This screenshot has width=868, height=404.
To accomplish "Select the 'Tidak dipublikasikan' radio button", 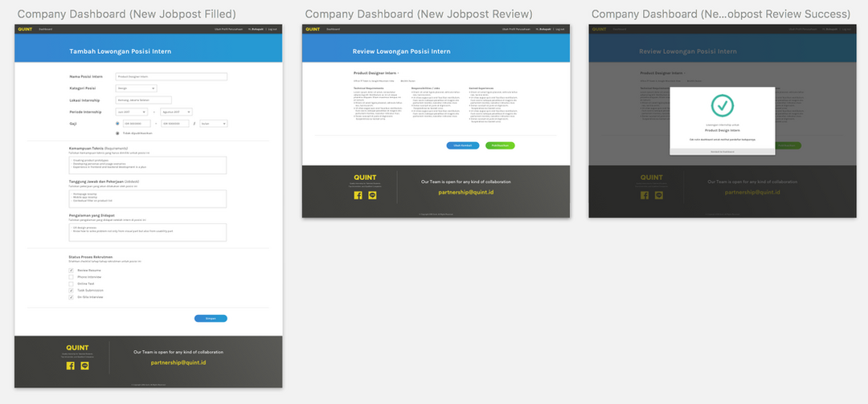I will (x=118, y=133).
